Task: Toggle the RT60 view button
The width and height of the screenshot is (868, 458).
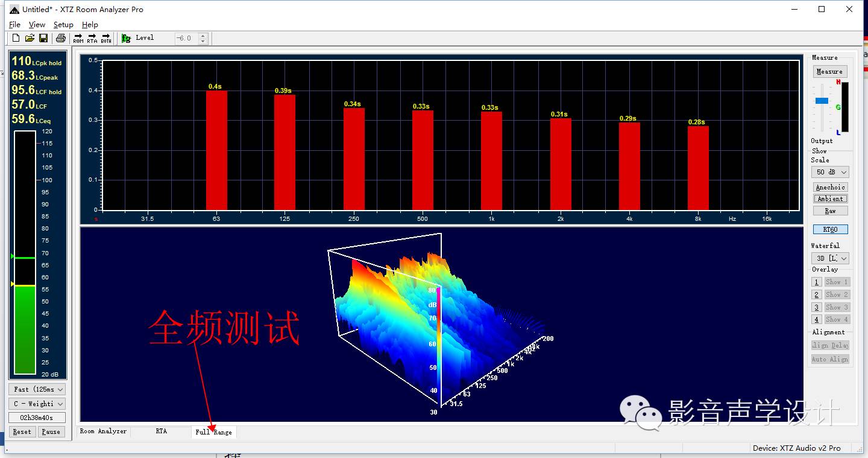Action: [831, 229]
